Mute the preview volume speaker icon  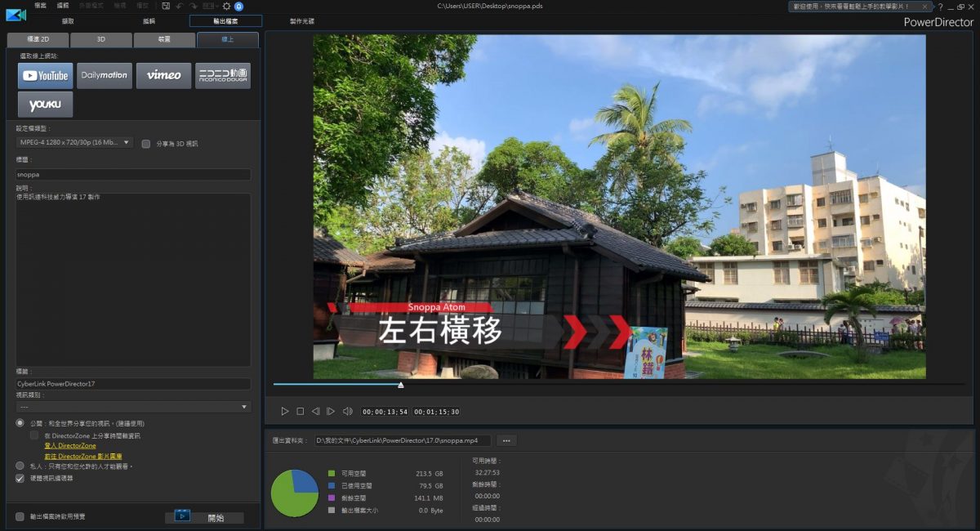(347, 412)
